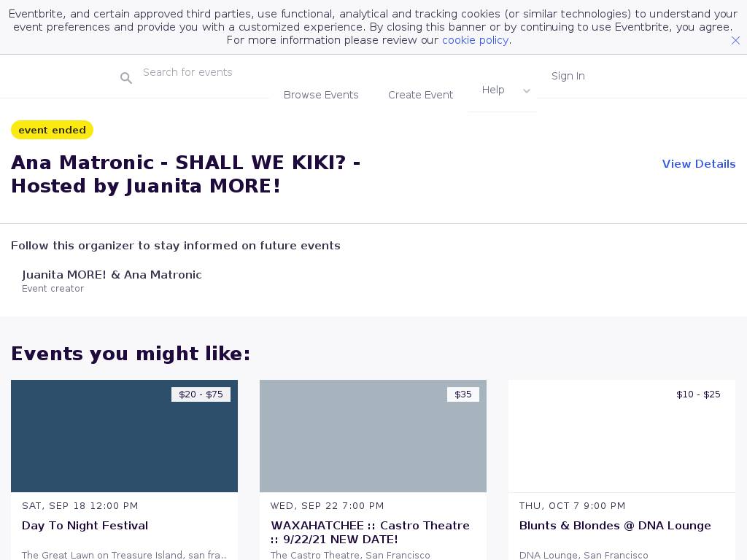Open Blunts & Blondes event image

click(x=622, y=436)
